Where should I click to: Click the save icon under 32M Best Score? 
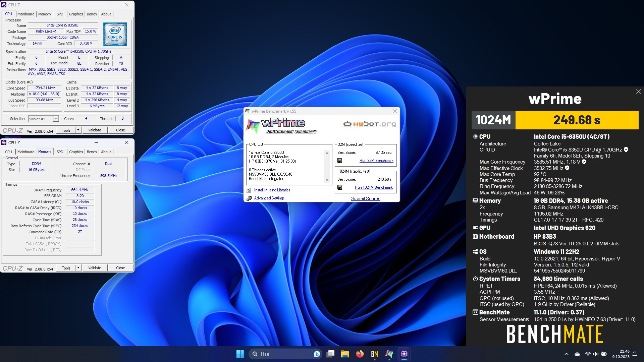(x=340, y=161)
